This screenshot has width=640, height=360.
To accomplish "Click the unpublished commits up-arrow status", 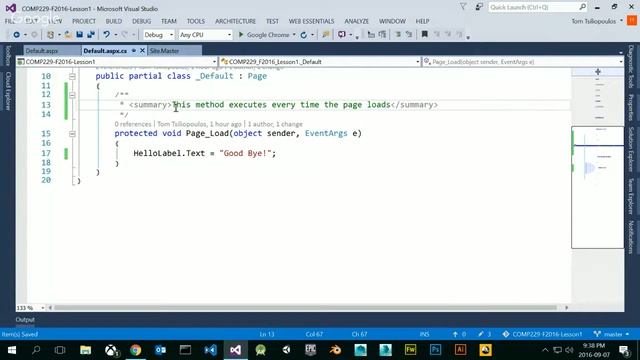I will (459, 334).
